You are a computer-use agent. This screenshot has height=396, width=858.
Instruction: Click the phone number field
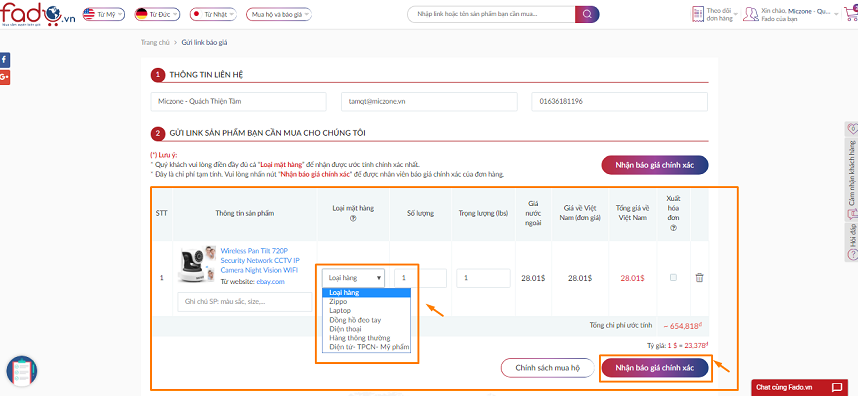point(619,102)
